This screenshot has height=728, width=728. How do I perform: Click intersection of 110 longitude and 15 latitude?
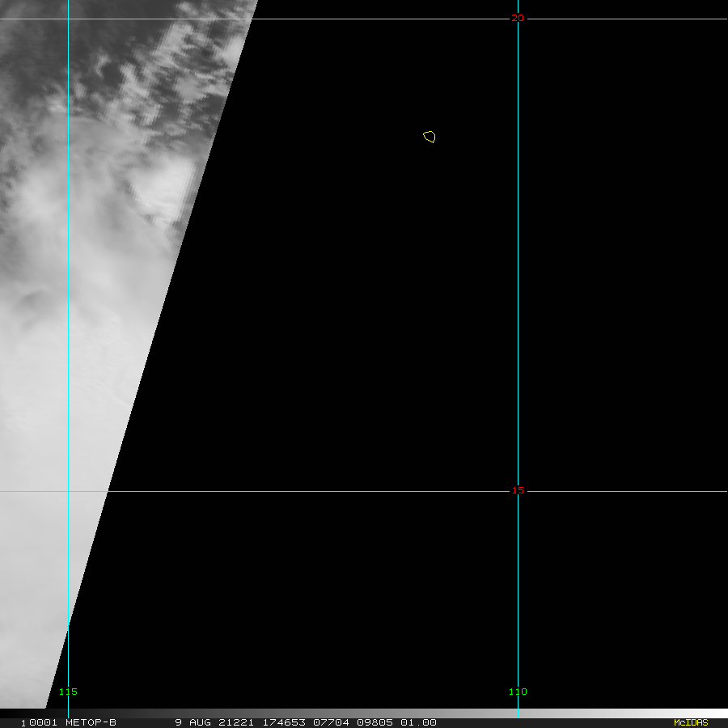(518, 491)
